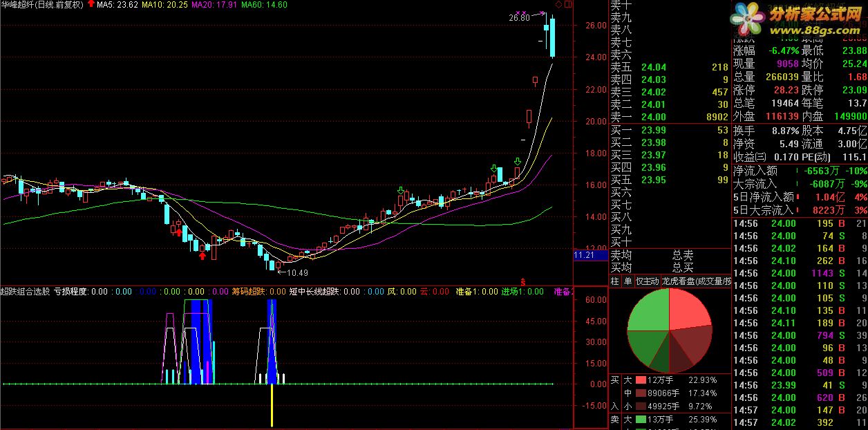Click the 进场1 indicator label
Image resolution: width=868 pixels, height=430 pixels.
click(513, 292)
